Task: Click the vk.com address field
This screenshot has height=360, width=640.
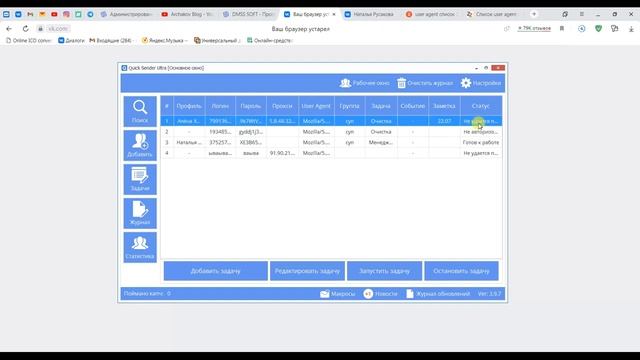Action: click(x=58, y=29)
